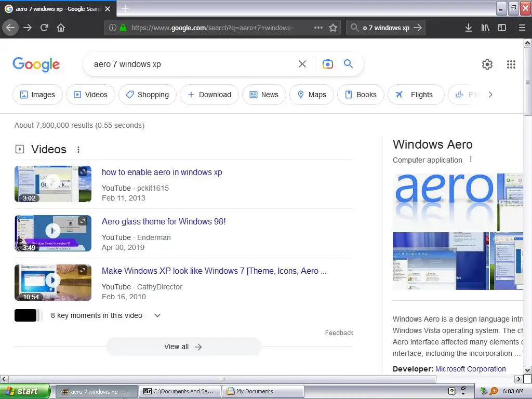Open the Downloads toolbar icon
This screenshot has height=399, width=532.
(x=469, y=28)
